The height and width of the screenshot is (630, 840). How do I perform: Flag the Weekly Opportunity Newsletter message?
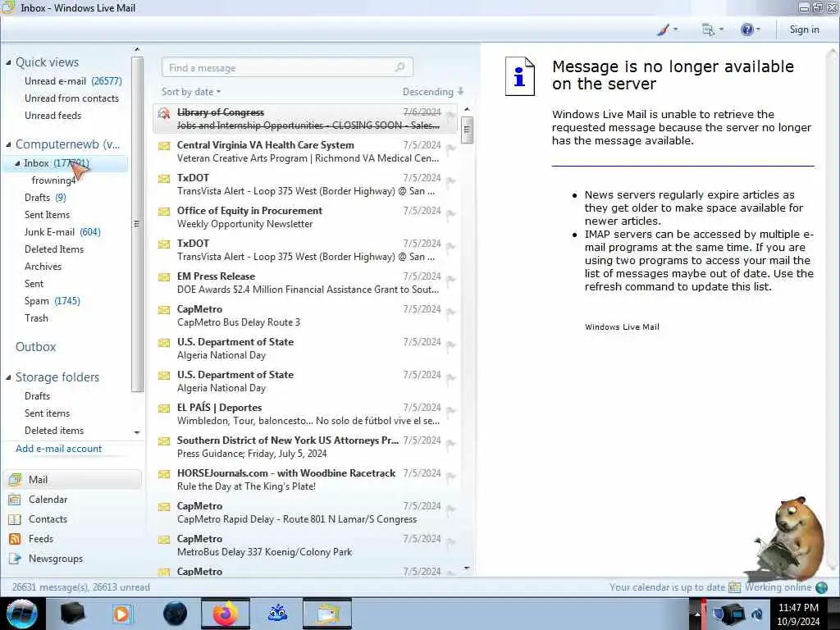click(450, 215)
